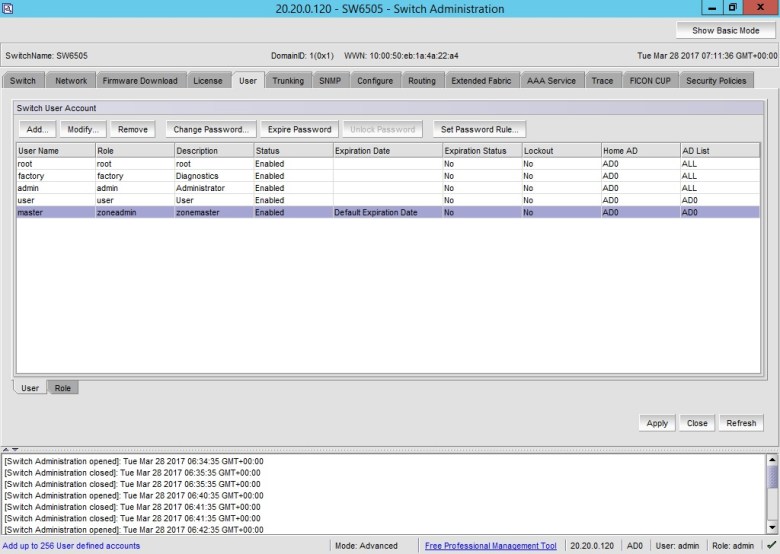Click the log scrollbar down arrow
The image size is (780, 554).
coord(771,527)
